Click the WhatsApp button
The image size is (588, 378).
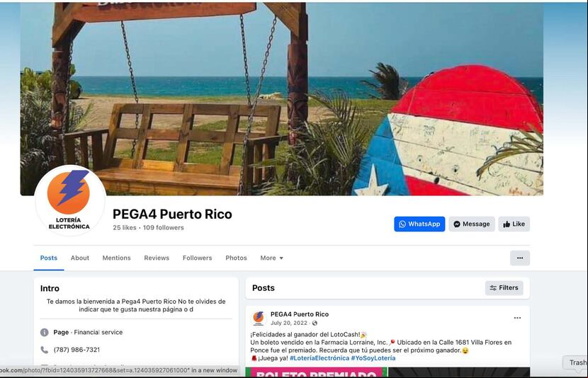pyautogui.click(x=419, y=224)
